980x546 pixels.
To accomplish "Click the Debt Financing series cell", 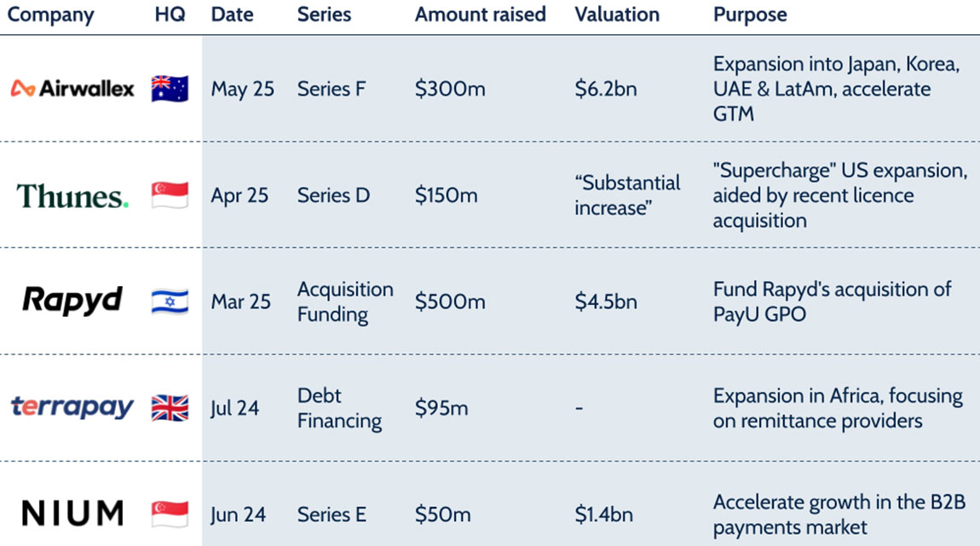I will coord(339,408).
